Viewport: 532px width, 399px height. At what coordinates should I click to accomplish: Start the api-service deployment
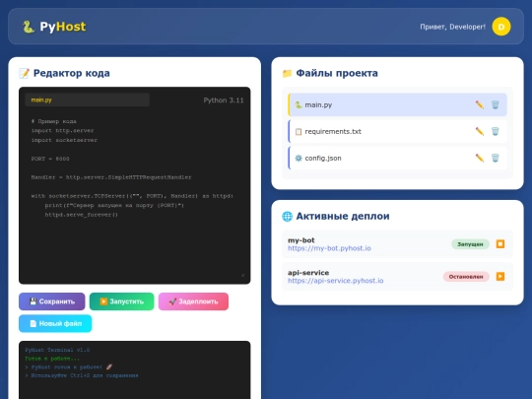pyautogui.click(x=500, y=277)
